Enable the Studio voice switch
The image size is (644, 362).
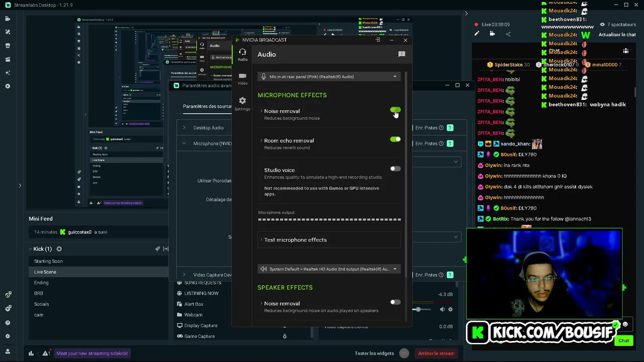(395, 169)
